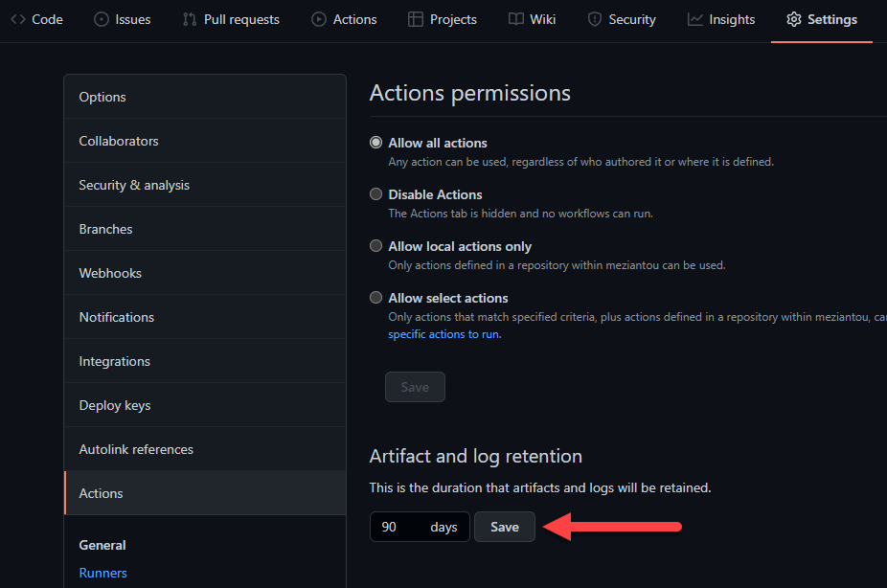Choose the Allow select actions radio button
Viewport: 887px width, 588px height.
pyautogui.click(x=376, y=298)
